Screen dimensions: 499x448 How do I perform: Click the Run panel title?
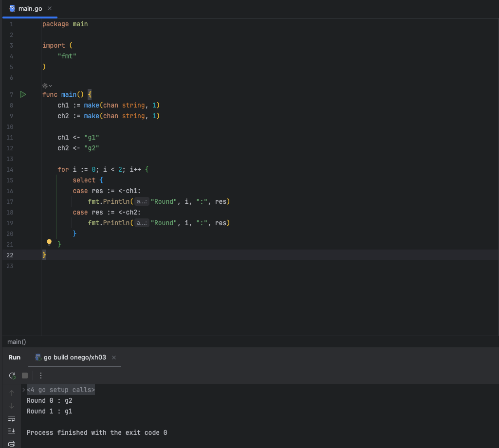14,358
